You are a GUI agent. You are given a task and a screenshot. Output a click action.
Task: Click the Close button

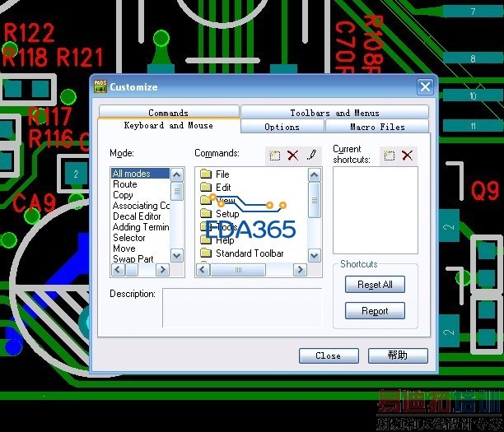coord(329,355)
